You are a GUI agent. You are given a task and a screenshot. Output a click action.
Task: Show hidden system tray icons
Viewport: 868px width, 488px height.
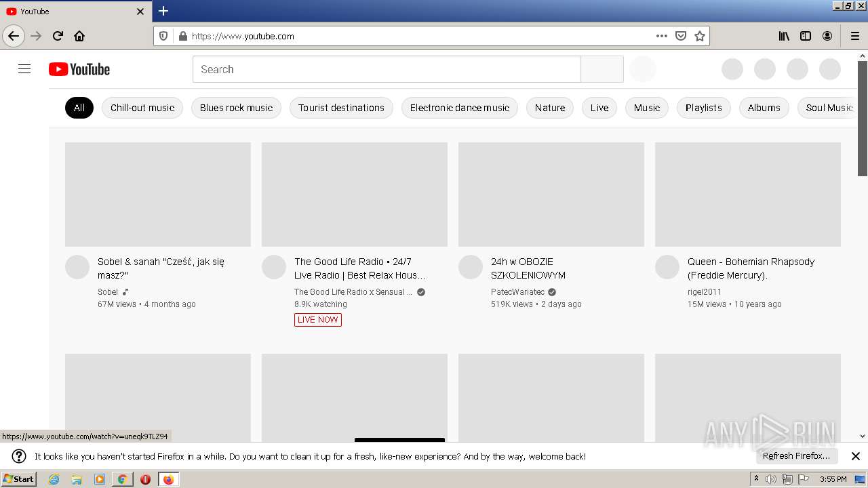757,479
